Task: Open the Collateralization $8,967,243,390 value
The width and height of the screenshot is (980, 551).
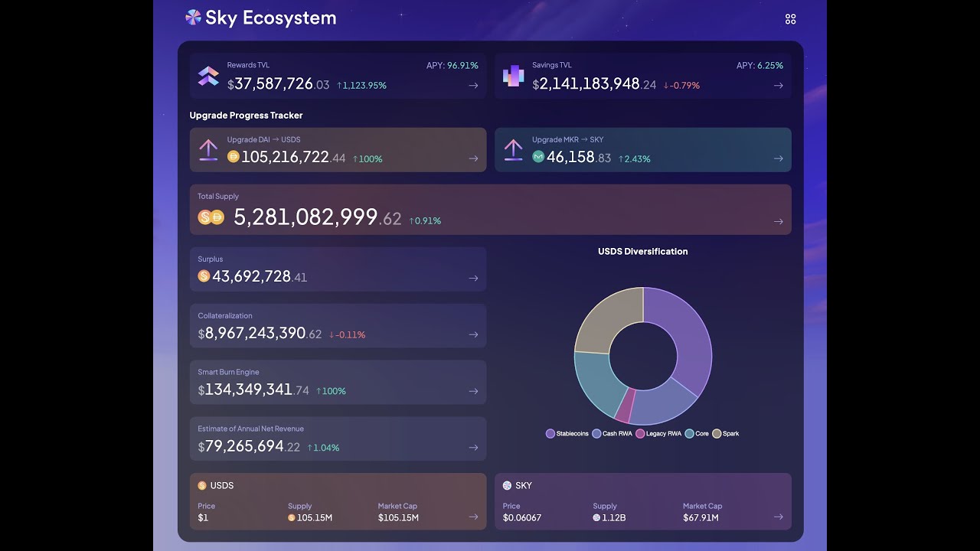Action: pyautogui.click(x=260, y=334)
